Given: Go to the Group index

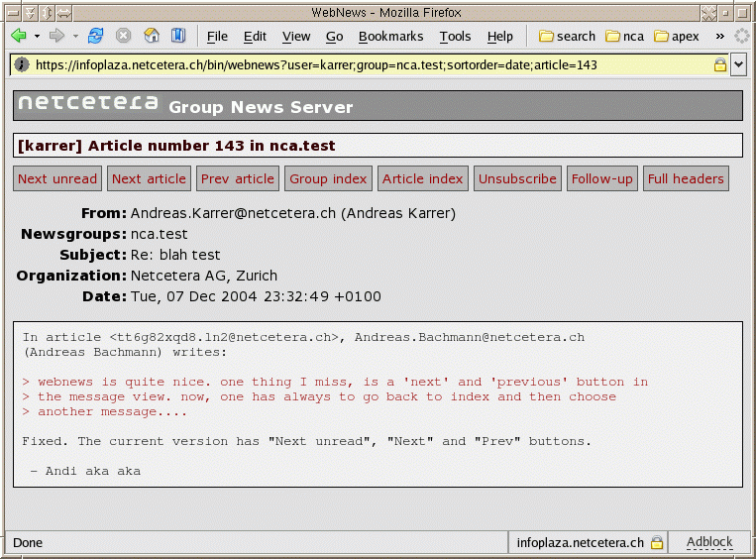Looking at the screenshot, I should 328,179.
